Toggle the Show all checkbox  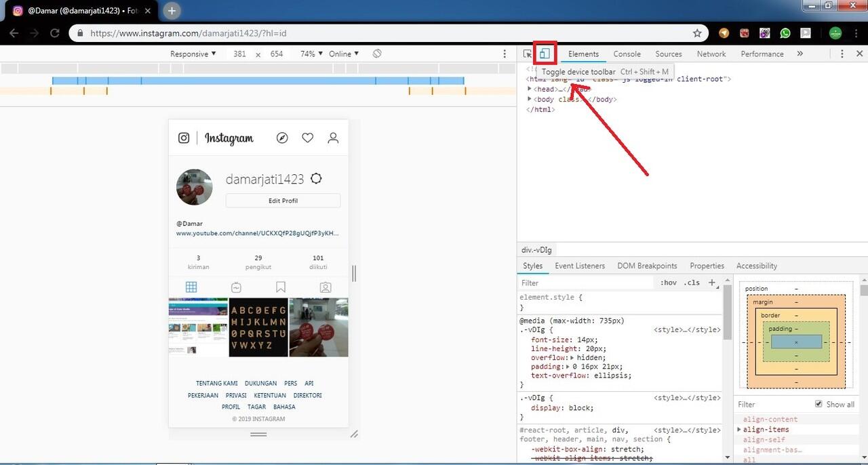point(818,404)
